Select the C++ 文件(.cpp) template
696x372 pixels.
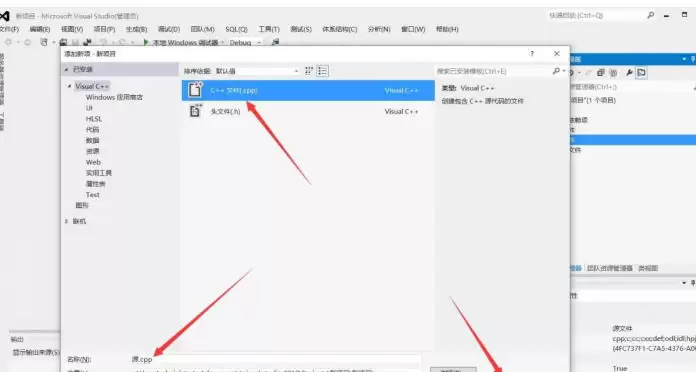[308, 91]
